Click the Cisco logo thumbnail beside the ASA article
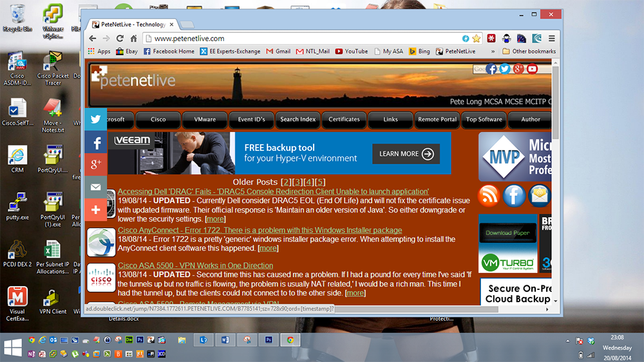Viewport: 644px width, 362px height. tap(101, 278)
